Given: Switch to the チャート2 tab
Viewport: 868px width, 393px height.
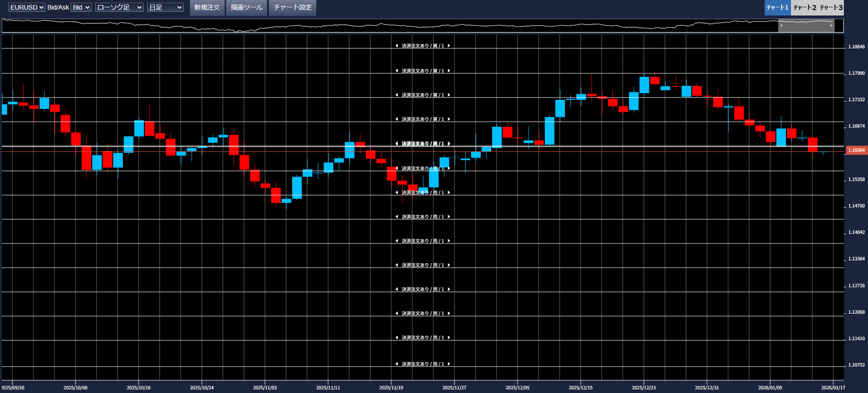Looking at the screenshot, I should coord(804,7).
